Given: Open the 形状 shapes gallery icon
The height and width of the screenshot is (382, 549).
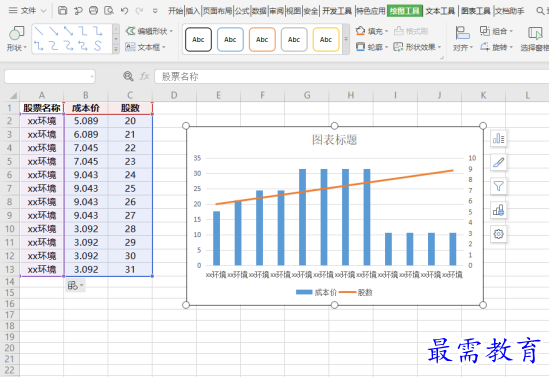Looking at the screenshot, I should click(16, 34).
